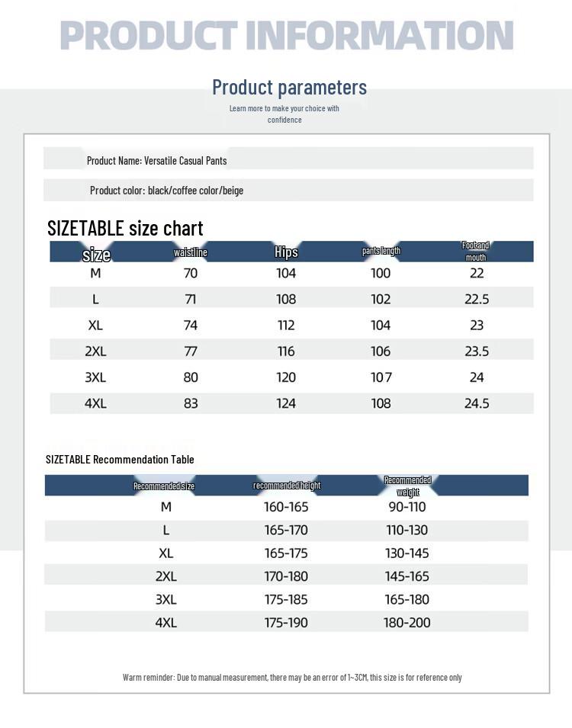Click the Warm reminder measurement note
Viewport: 572px width, 728px height.
tap(292, 677)
